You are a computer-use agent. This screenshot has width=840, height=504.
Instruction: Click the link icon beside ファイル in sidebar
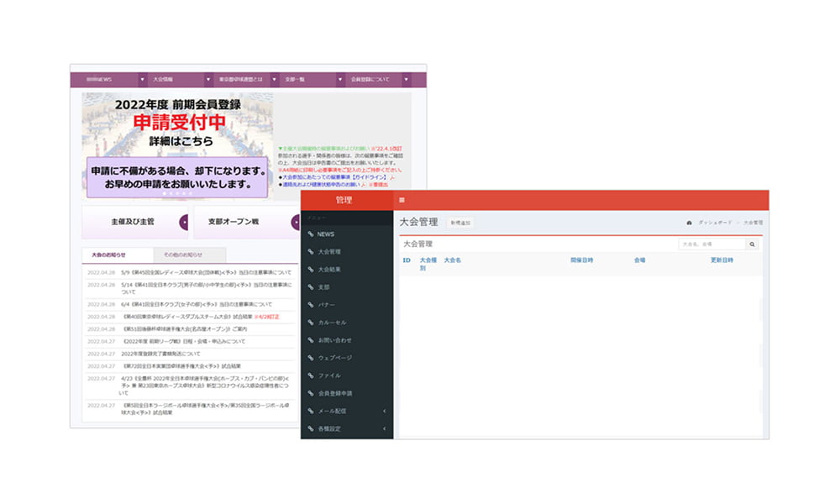pyautogui.click(x=310, y=375)
